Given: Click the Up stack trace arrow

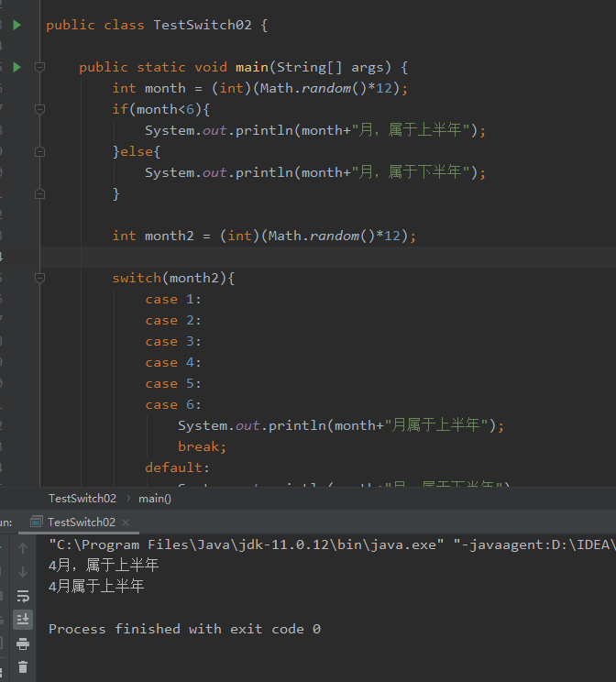Looking at the screenshot, I should pos(23,548).
